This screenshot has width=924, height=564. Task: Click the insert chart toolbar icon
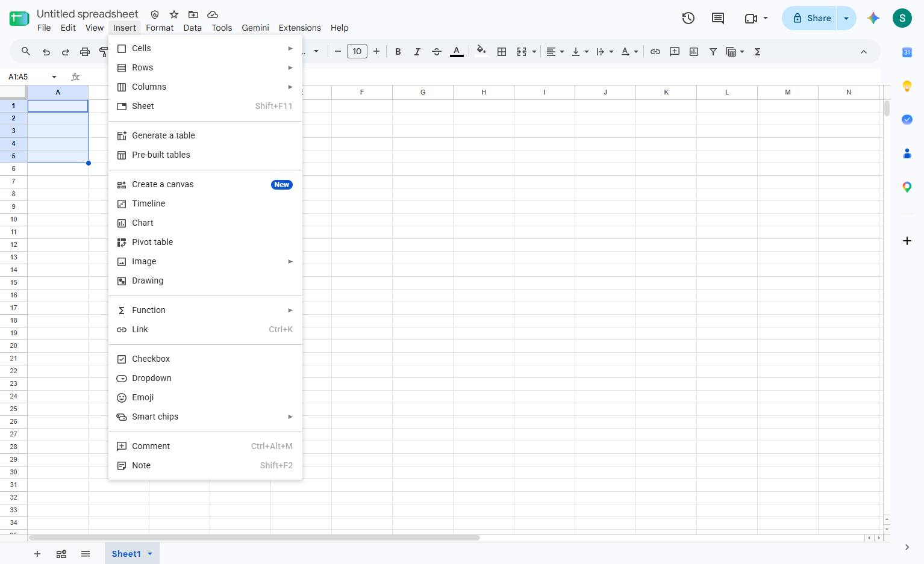(694, 52)
